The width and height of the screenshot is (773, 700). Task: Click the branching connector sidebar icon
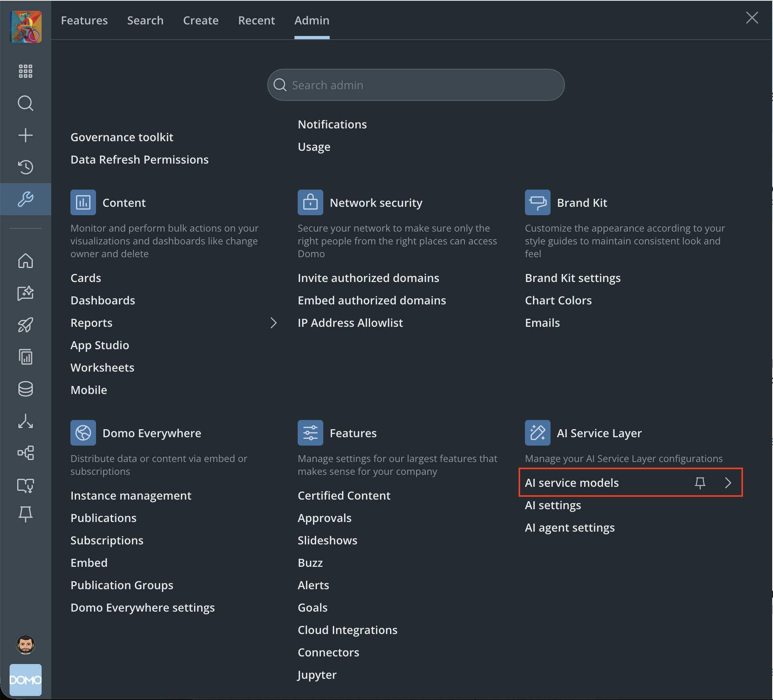tap(26, 421)
